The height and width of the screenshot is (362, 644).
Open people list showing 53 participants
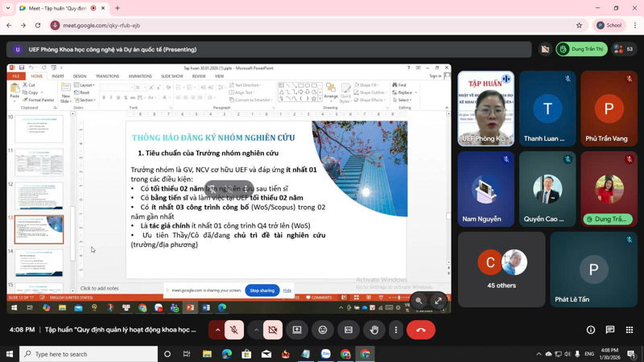(623, 49)
